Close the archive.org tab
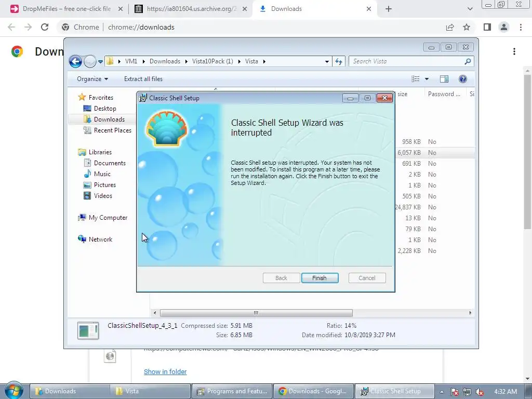Screen dimensions: 532x399 [244, 9]
